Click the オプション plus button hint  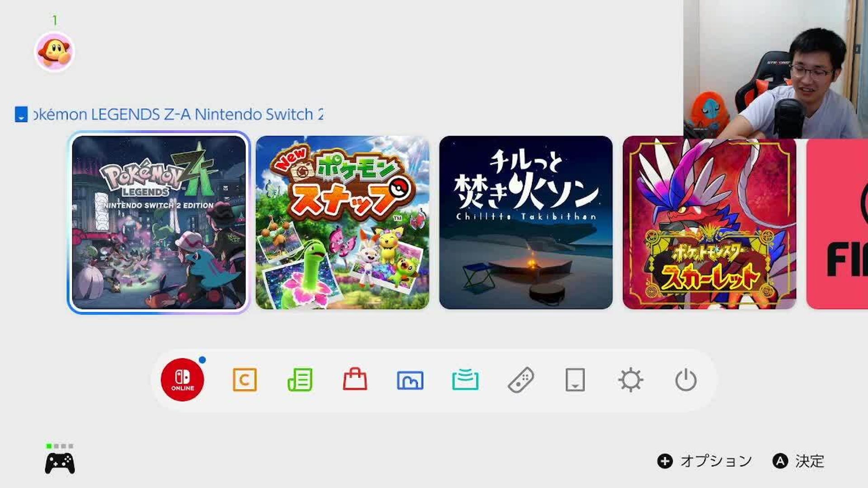[x=704, y=461]
